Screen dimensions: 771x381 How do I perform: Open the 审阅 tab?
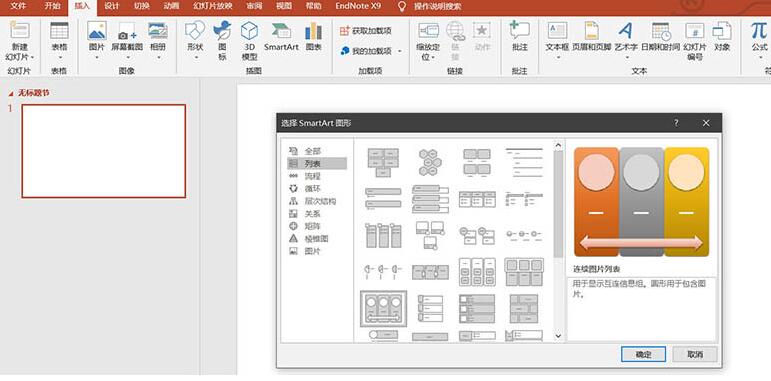[254, 6]
